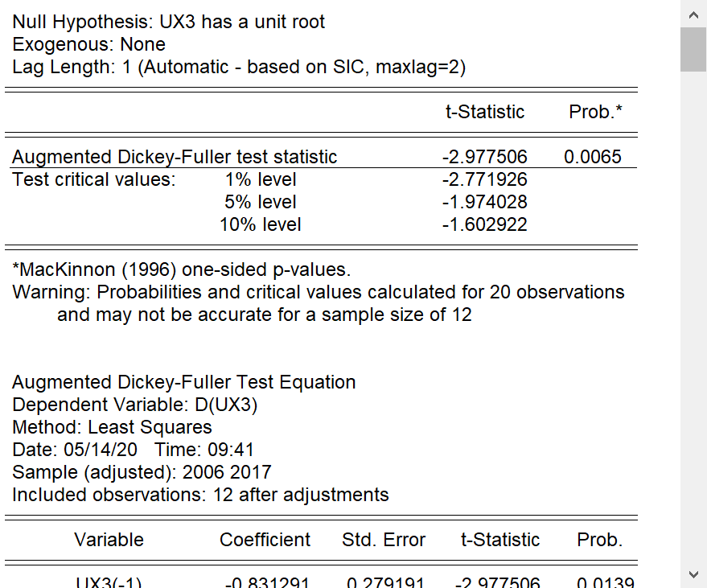
Task: Click the scrollbar up arrow
Action: pos(693,14)
